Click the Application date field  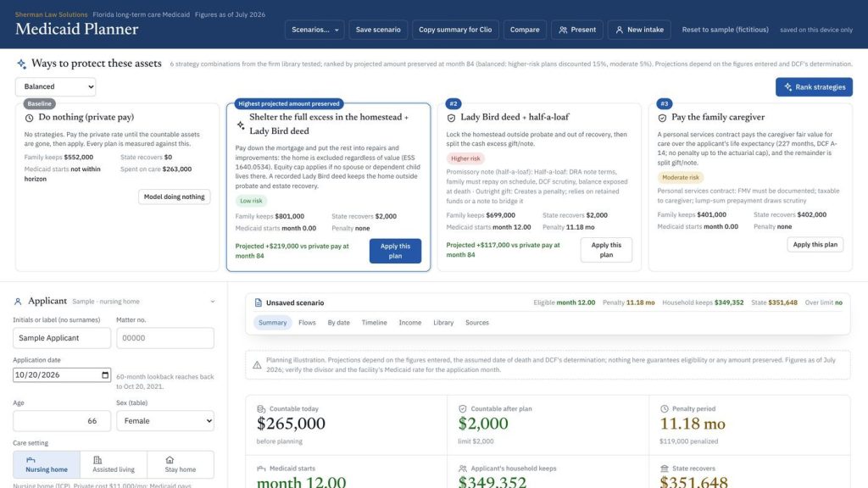(x=62, y=375)
